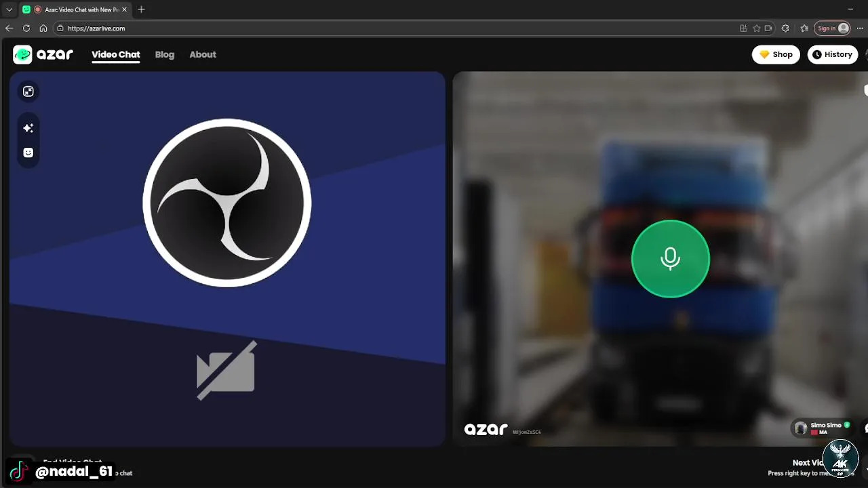Toggle the green microphone button
Image resolution: width=868 pixels, height=488 pixels.
(x=670, y=258)
